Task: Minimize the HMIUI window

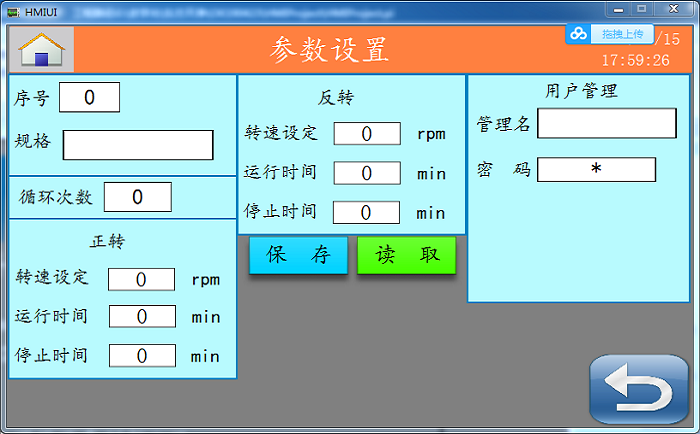Action: [617, 8]
